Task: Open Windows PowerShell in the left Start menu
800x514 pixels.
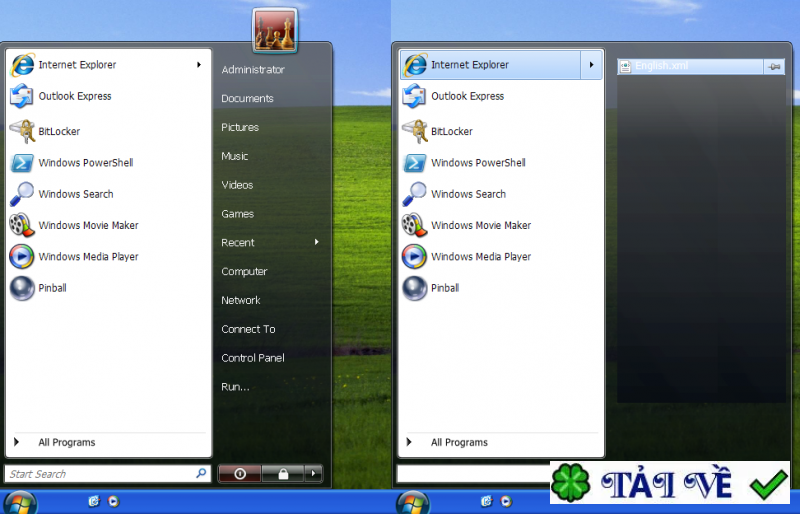Action: point(85,162)
